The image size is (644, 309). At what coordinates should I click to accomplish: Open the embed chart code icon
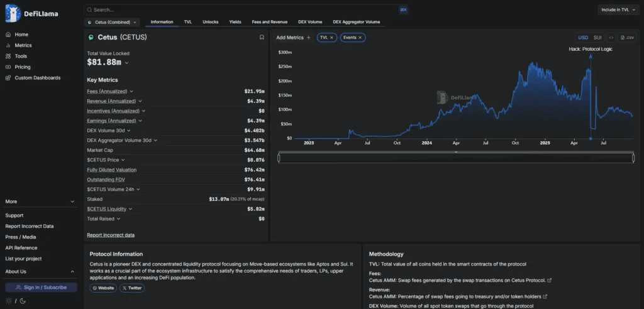pyautogui.click(x=611, y=37)
